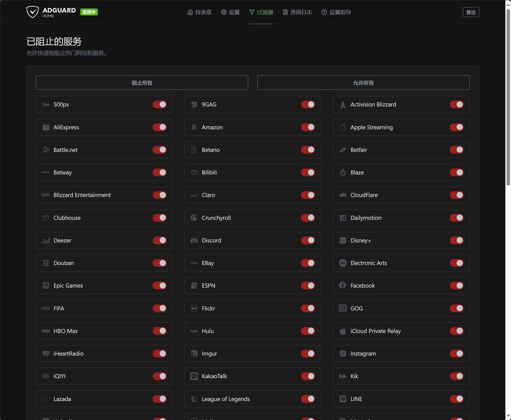Click the Blaze service icon
The width and height of the screenshot is (511, 420).
343,172
